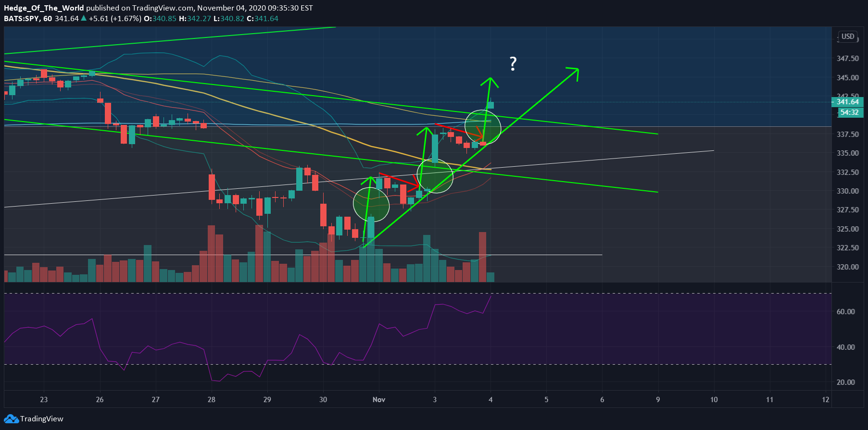Click the date axis label 4

pos(491,400)
